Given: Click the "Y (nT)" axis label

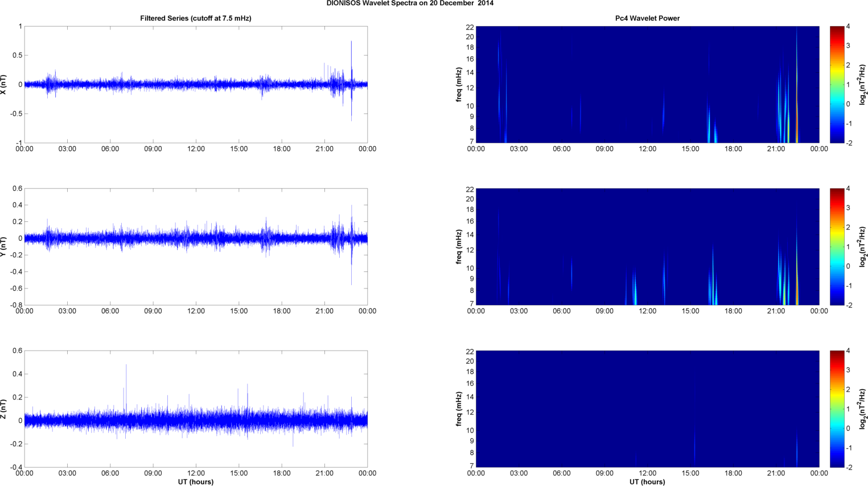Looking at the screenshot, I should (x=4, y=246).
